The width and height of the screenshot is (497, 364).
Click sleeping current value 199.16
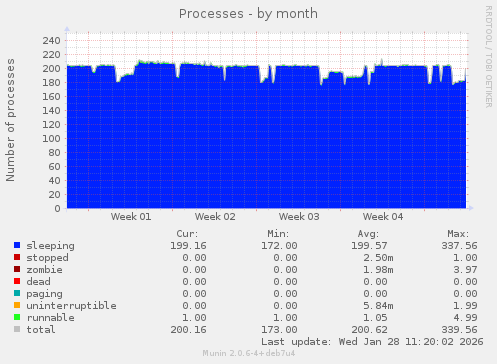[x=188, y=246]
